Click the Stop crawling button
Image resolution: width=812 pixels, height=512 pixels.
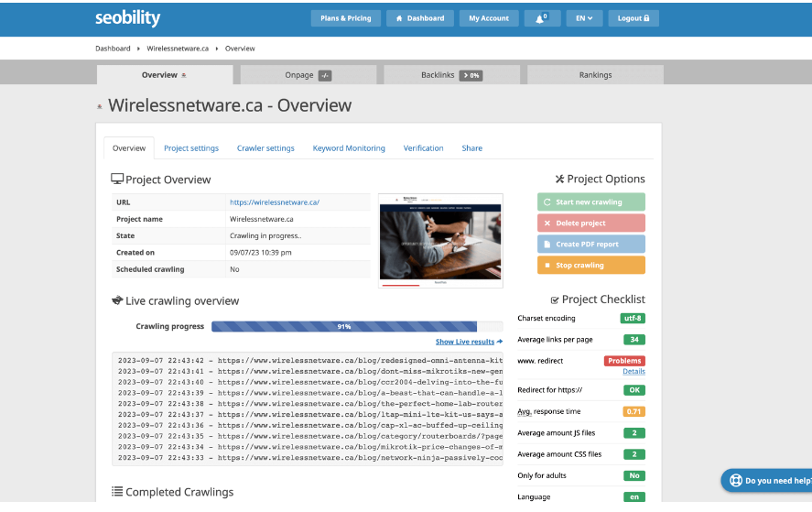point(590,265)
